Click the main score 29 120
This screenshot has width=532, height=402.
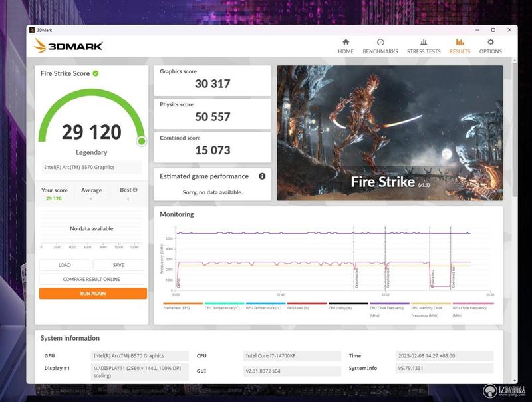point(92,132)
